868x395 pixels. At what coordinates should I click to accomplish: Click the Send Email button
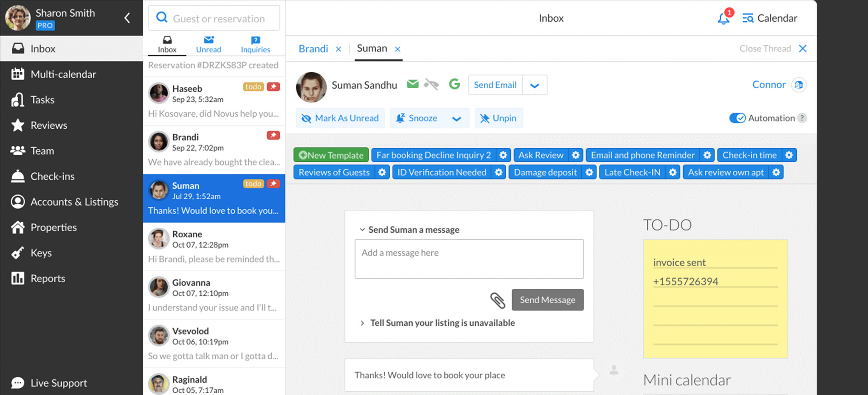coord(495,85)
